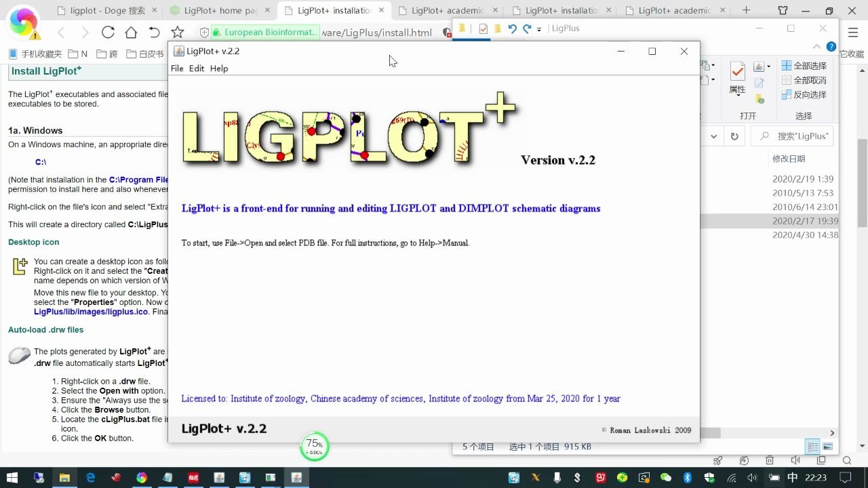Click the history folder icon in Explorer ribbon

tap(760, 99)
